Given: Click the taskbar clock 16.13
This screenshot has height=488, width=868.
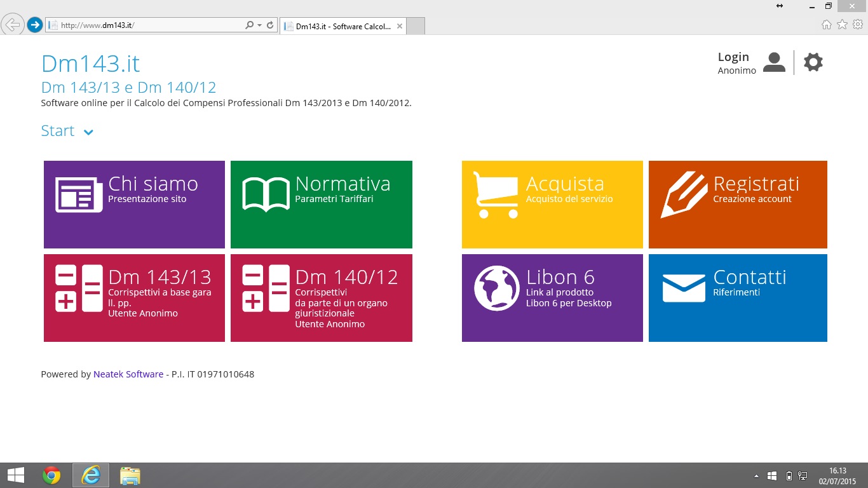Looking at the screenshot, I should tap(837, 471).
